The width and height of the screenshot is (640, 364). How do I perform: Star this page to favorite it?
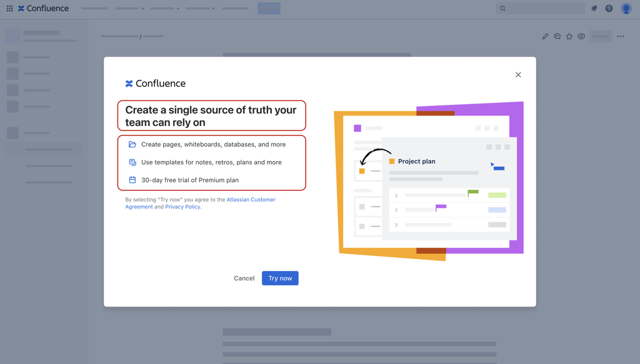(569, 36)
